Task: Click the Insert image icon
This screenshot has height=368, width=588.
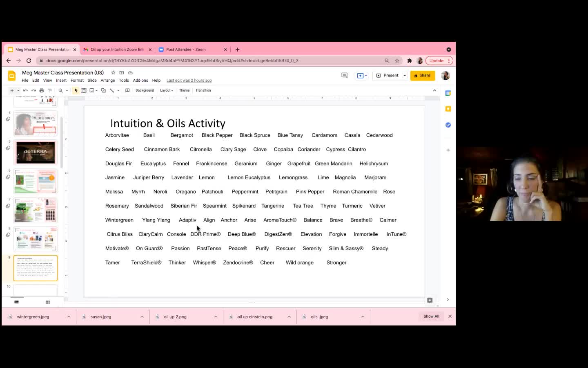Action: 91,90
